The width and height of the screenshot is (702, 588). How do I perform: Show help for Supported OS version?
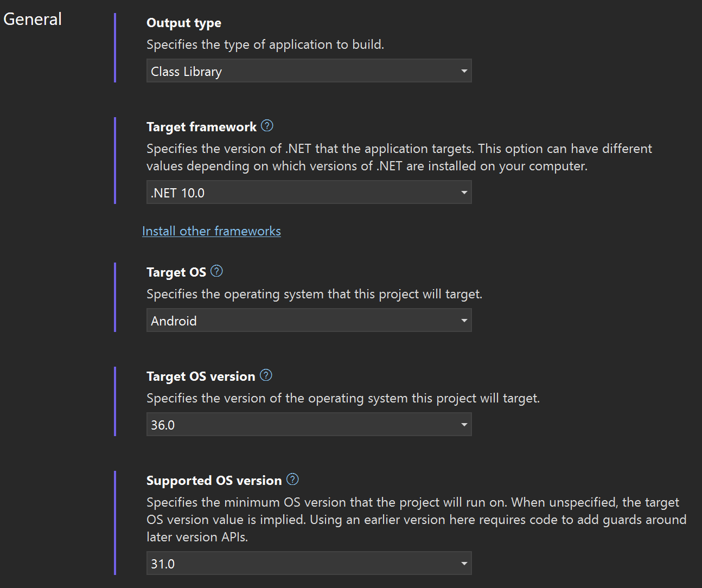tap(292, 480)
